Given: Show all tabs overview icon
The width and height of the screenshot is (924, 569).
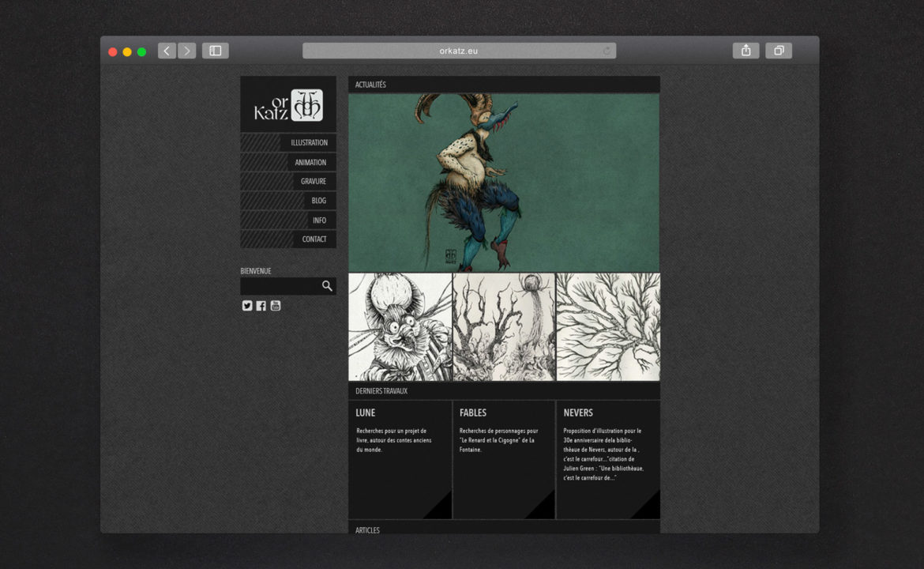Looking at the screenshot, I should click(x=778, y=51).
